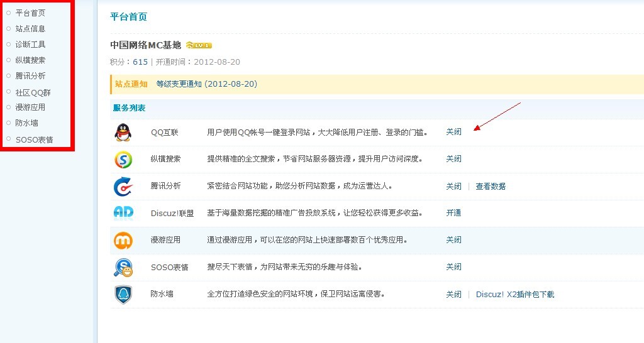Open 平台首页 in the sidebar
Viewport: 644px width, 343px height.
[x=30, y=13]
